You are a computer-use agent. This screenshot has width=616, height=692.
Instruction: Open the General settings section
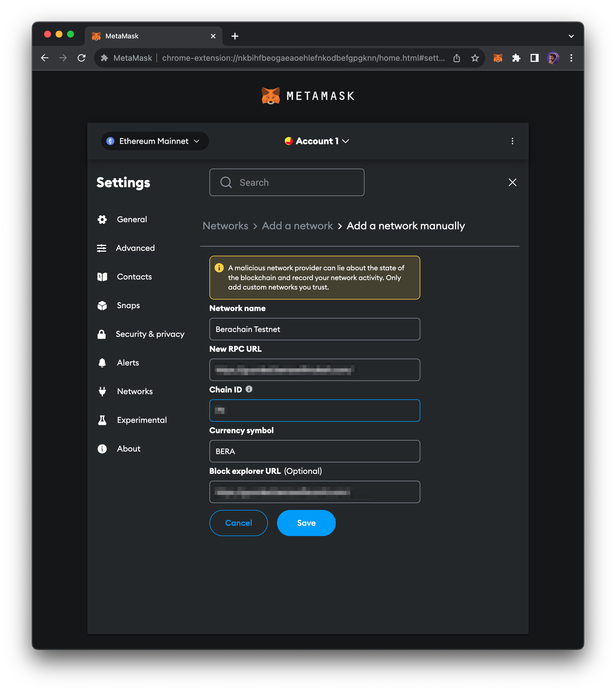pos(132,219)
